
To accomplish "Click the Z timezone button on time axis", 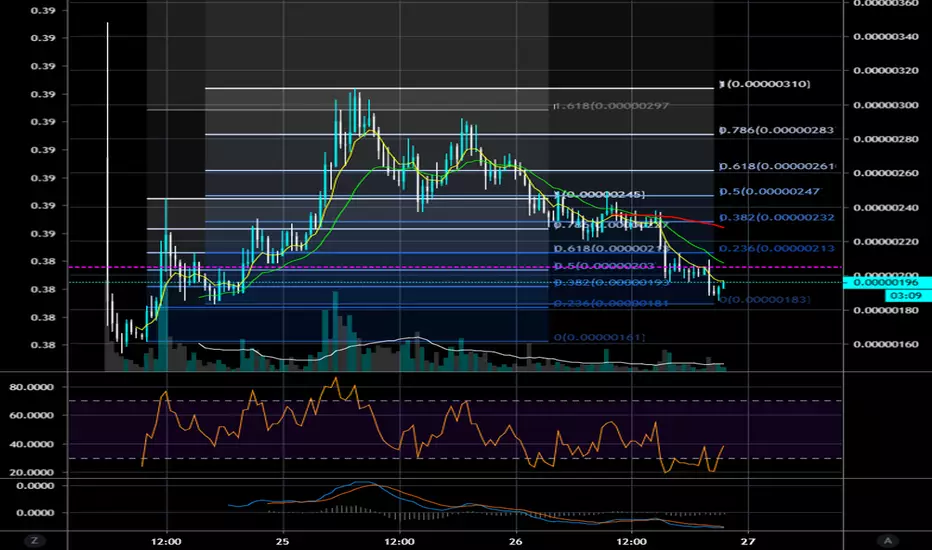I will click(x=34, y=540).
